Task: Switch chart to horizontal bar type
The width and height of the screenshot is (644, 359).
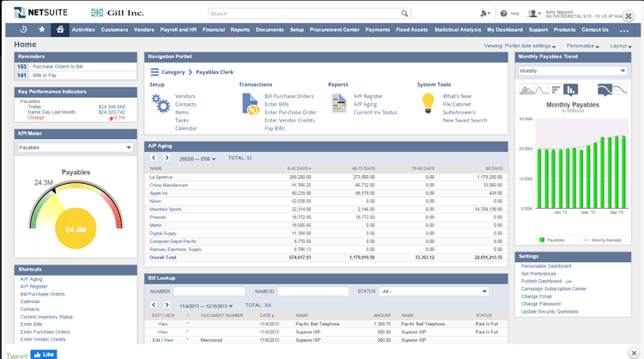Action: pyautogui.click(x=556, y=89)
